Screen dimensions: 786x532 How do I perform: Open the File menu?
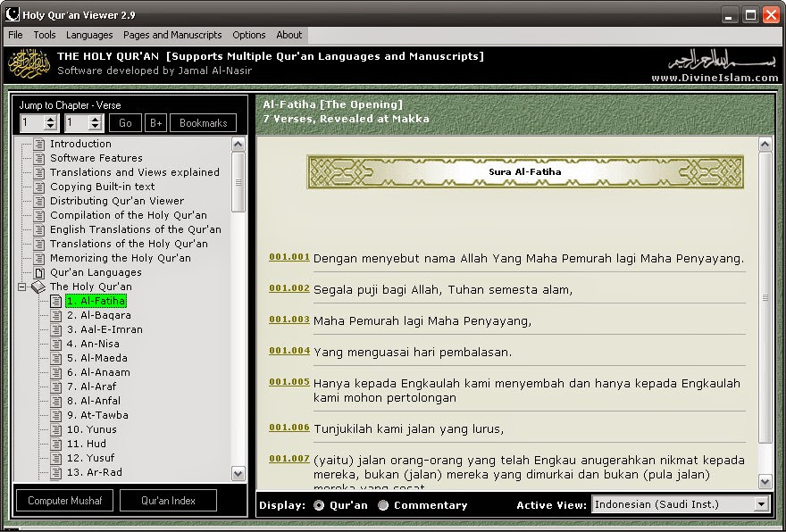click(x=15, y=35)
